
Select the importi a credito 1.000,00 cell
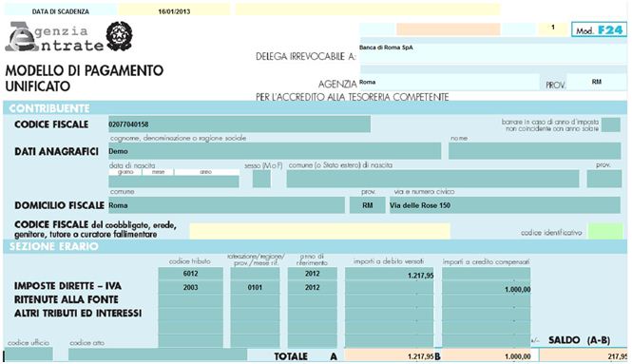(x=486, y=288)
